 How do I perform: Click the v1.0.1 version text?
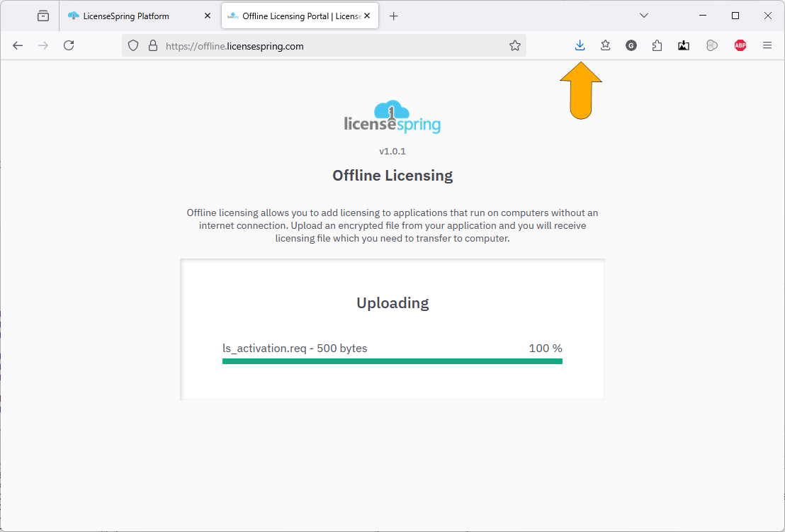point(392,151)
